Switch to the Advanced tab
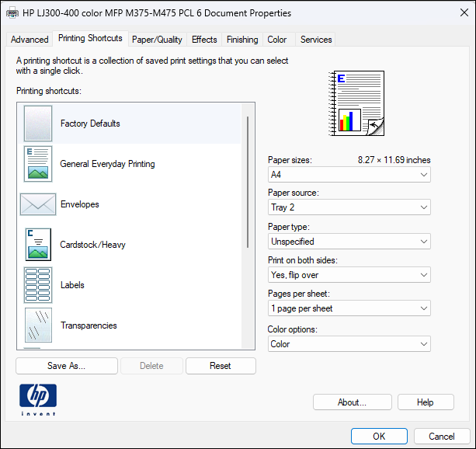476x449 pixels. coord(30,40)
